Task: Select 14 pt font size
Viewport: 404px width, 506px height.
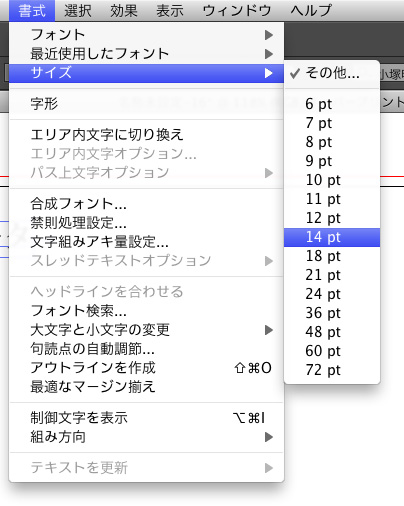Action: pyautogui.click(x=332, y=237)
